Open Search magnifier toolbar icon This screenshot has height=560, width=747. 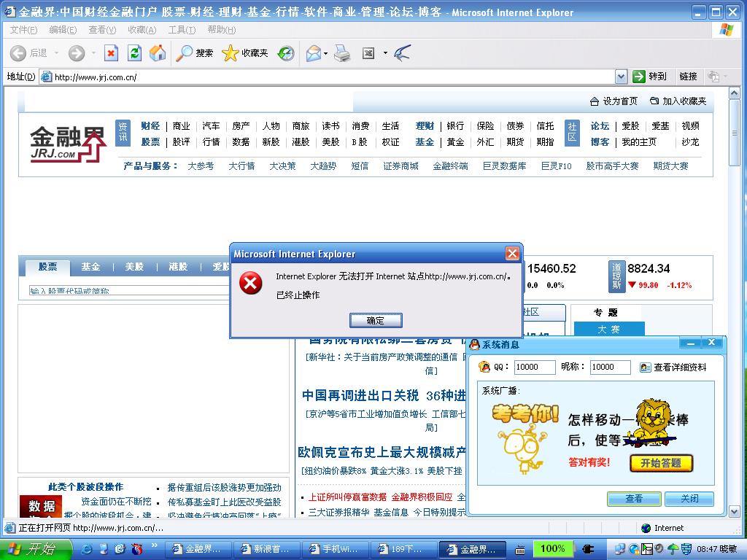click(x=184, y=53)
